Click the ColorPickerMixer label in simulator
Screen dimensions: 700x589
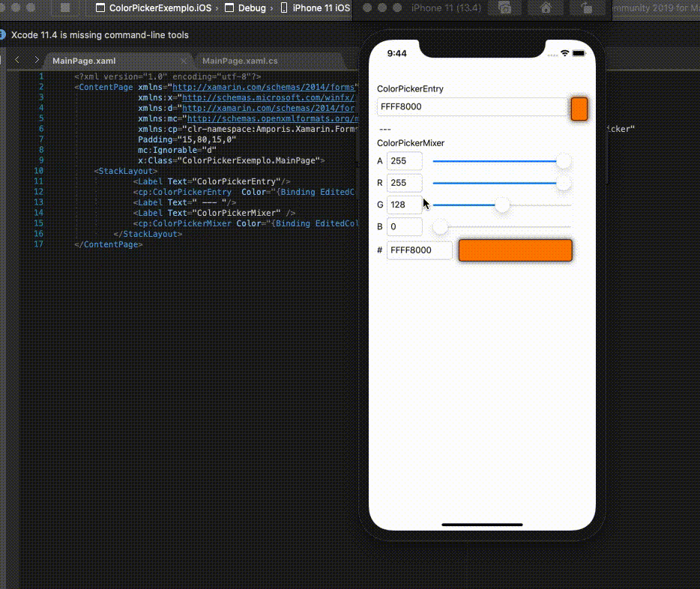(411, 143)
